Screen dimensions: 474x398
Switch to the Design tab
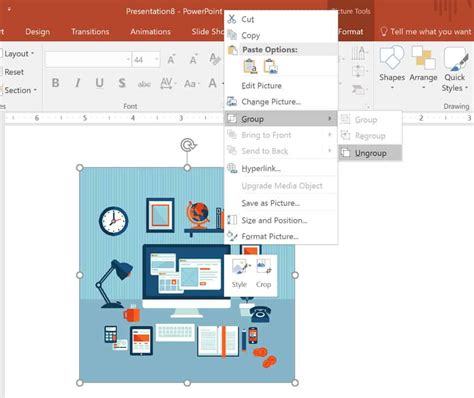37,32
